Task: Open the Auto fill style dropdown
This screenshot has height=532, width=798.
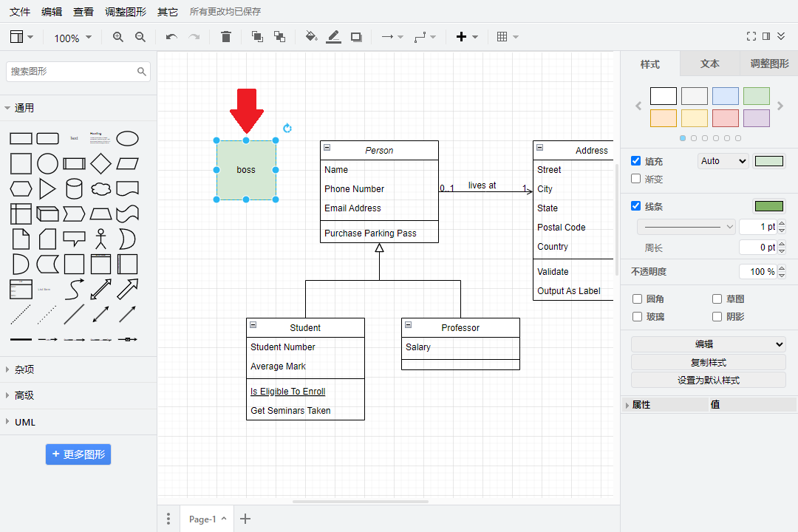Action: tap(723, 161)
